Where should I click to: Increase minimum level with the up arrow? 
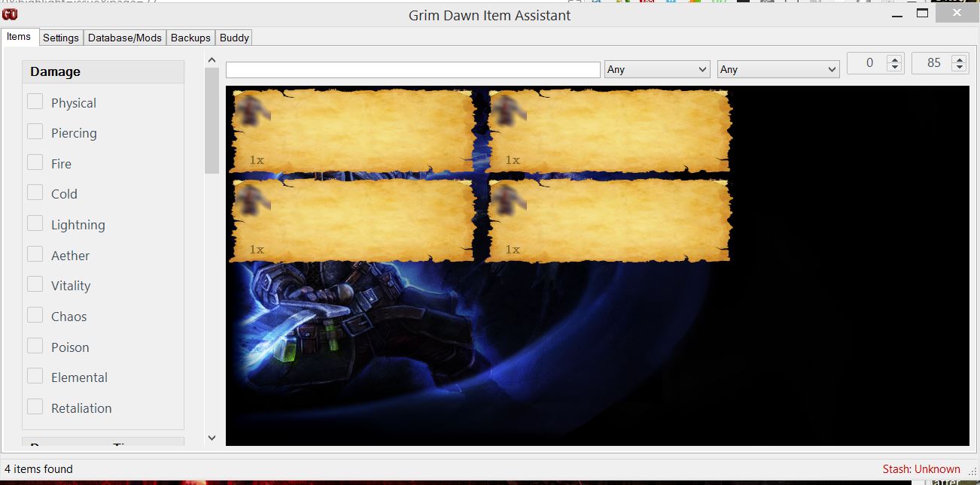894,59
